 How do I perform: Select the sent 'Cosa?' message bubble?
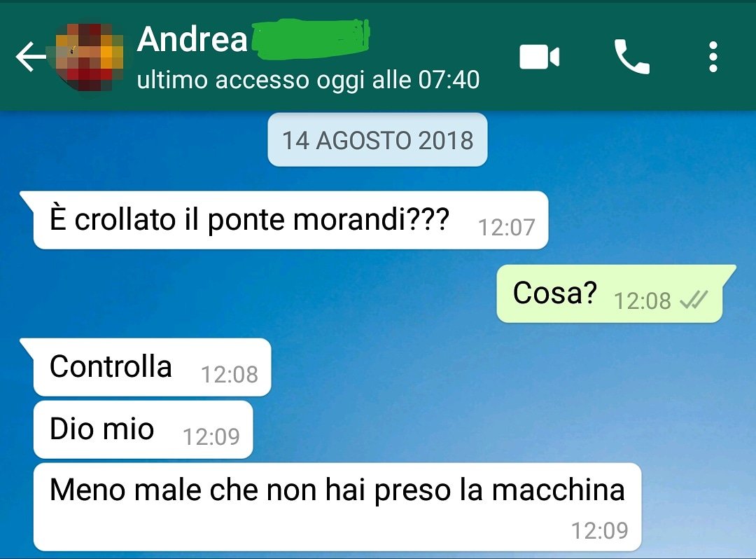coord(610,294)
